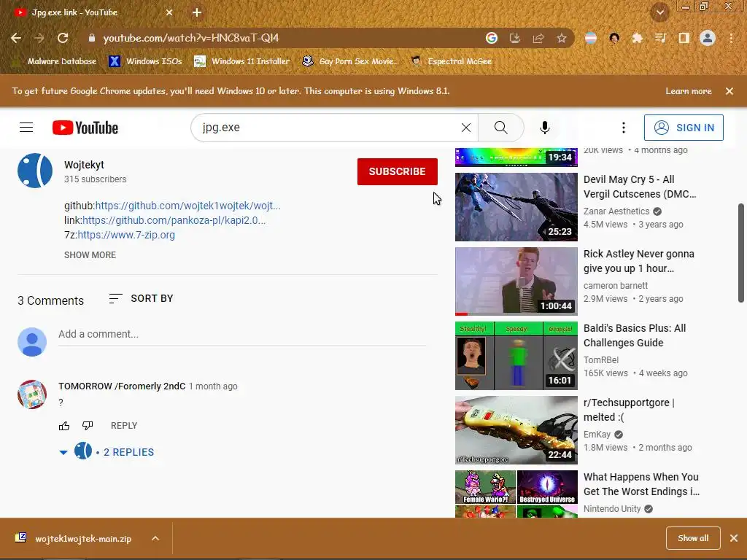Open the media controls icon in the toolbar
The width and height of the screenshot is (747, 560).
[661, 38]
